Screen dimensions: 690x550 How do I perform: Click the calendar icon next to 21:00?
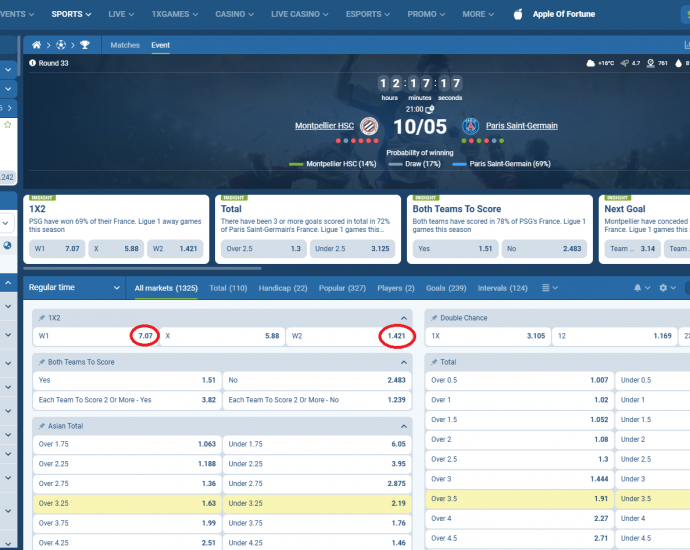pyautogui.click(x=430, y=109)
